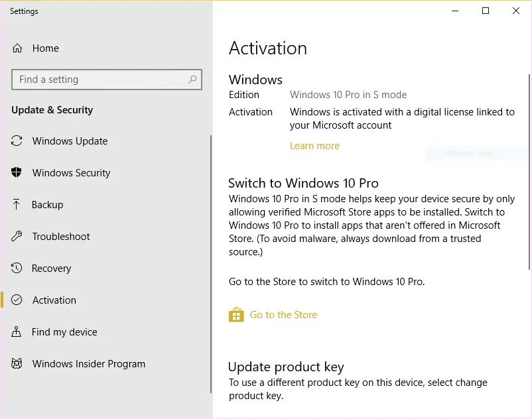Click the Windows section heading
Screen dimensions: 532x419
point(255,80)
